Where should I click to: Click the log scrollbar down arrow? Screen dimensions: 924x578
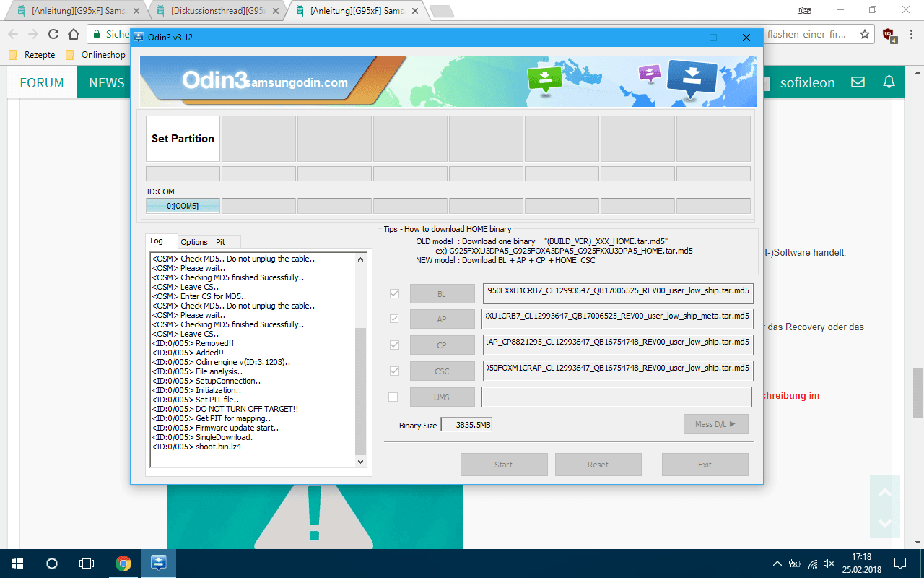click(x=361, y=461)
